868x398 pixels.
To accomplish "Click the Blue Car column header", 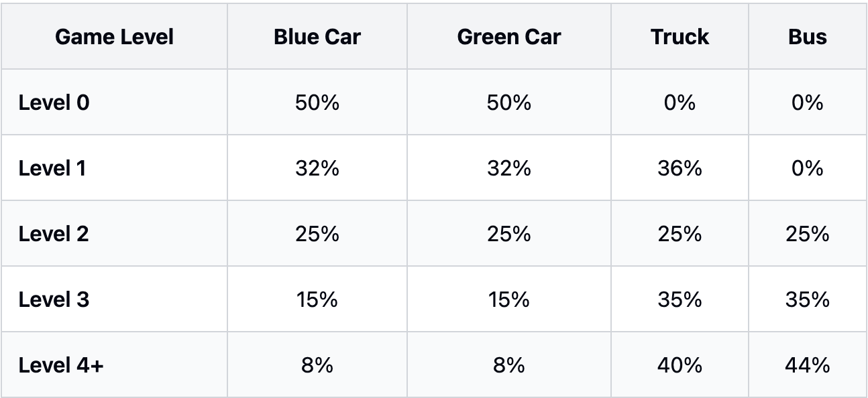I will click(x=317, y=37).
